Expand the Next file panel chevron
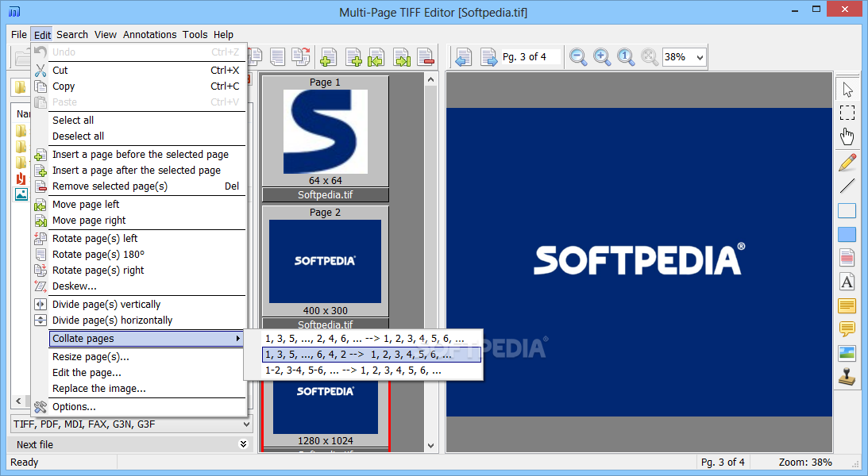The width and height of the screenshot is (868, 476). 243,444
